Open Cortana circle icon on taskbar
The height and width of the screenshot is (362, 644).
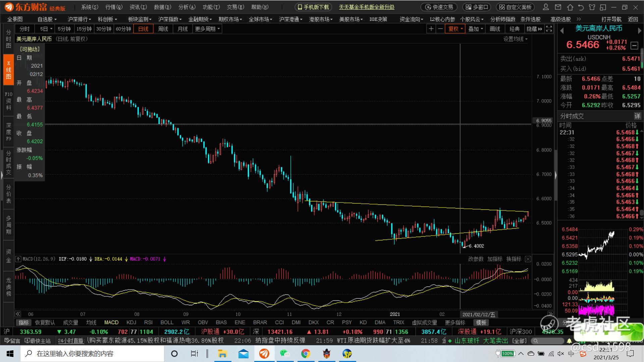(174, 354)
